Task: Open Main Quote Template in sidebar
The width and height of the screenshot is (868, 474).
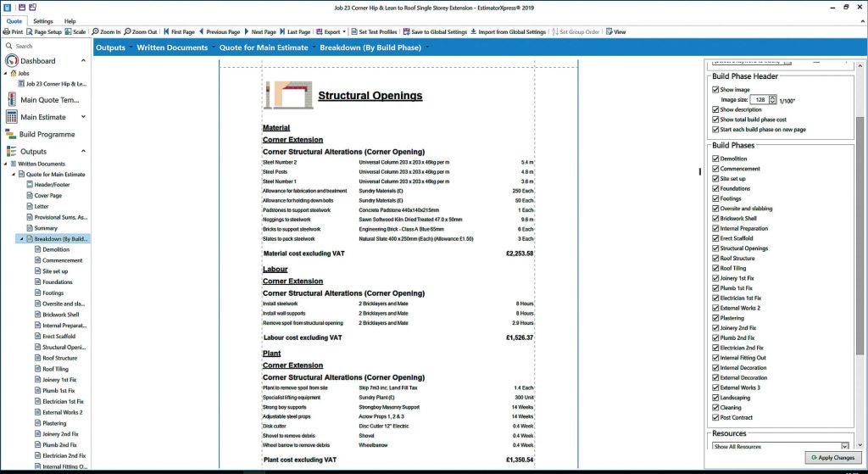Action: point(49,100)
